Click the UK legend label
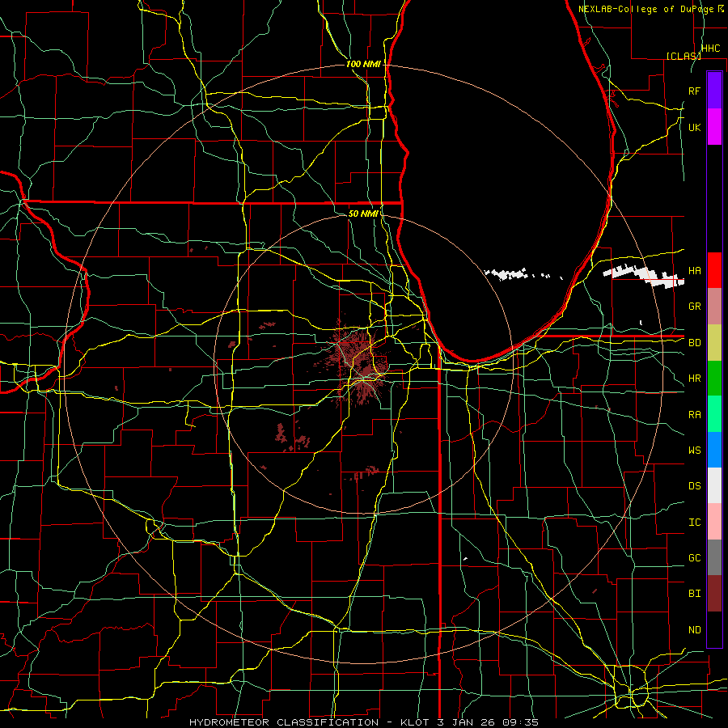Image resolution: width=728 pixels, height=728 pixels. [694, 127]
